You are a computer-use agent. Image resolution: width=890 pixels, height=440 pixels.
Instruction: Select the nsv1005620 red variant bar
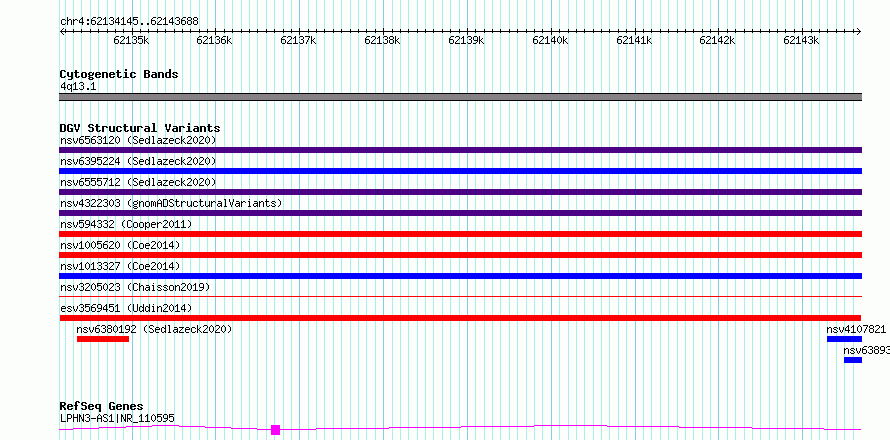click(460, 255)
